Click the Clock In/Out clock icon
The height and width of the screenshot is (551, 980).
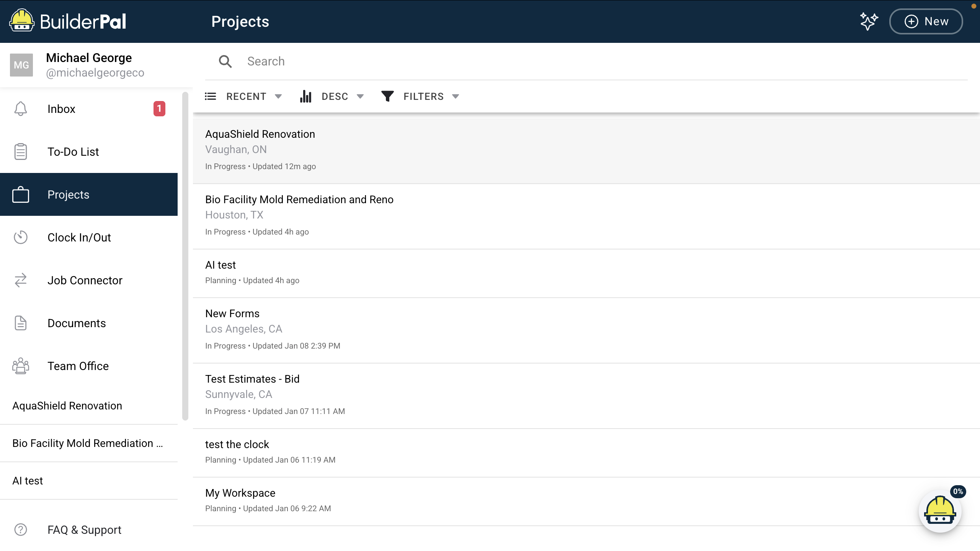21,237
